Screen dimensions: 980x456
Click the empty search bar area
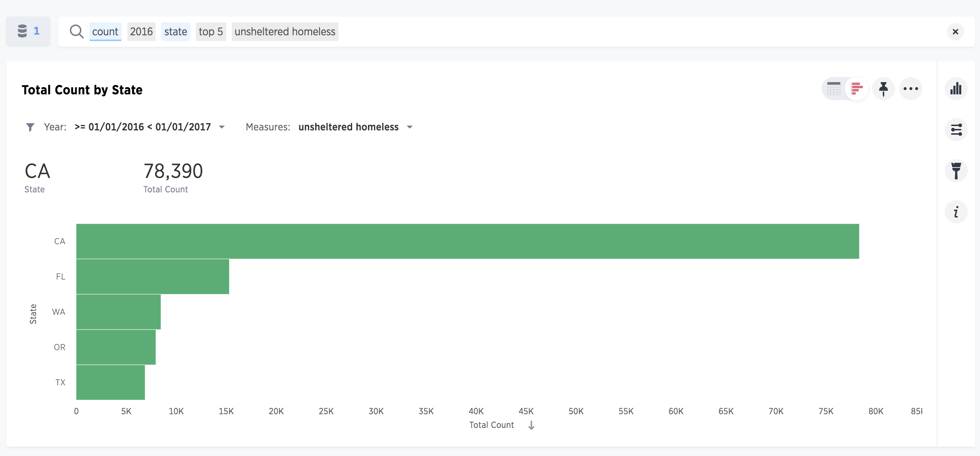639,32
